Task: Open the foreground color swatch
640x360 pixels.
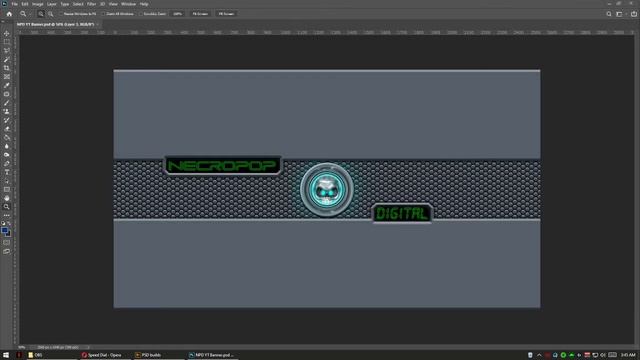Action: [x=4, y=231]
